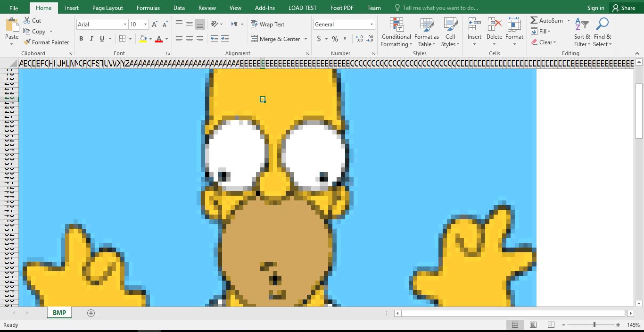Toggle Bold formatting
644x332 pixels.
[x=81, y=39]
